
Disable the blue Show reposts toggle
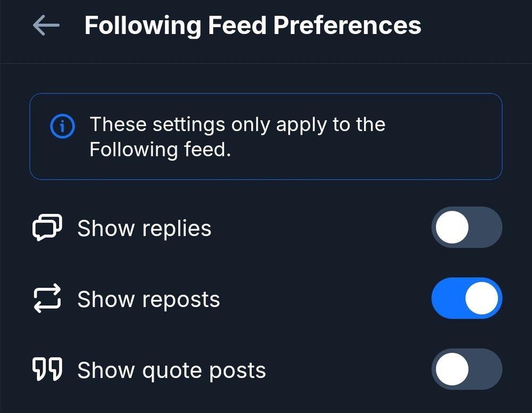tap(467, 299)
